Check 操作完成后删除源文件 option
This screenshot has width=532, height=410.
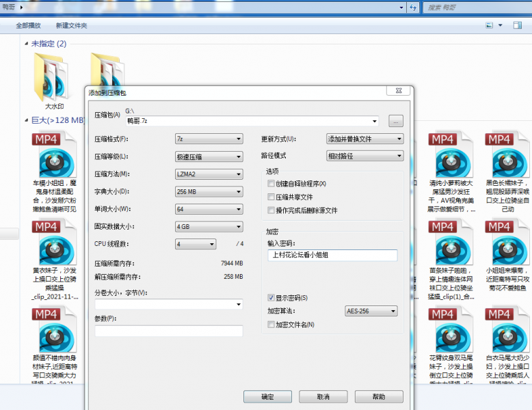[x=271, y=210]
